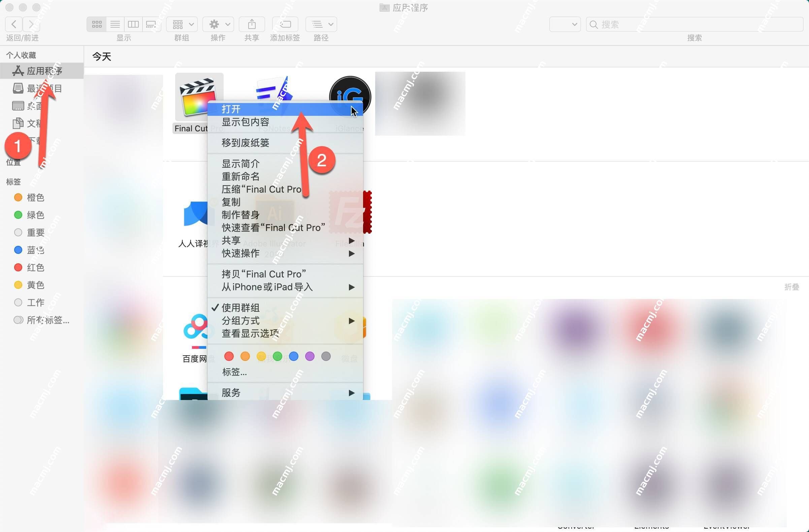Viewport: 809px width, 532px height.
Task: Apply the red tag color in context menu
Action: coord(229,356)
